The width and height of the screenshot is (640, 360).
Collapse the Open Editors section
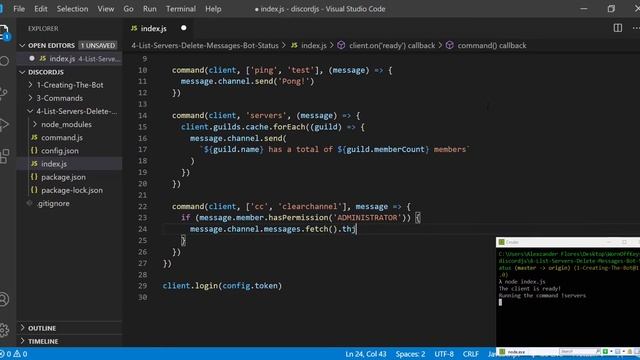pos(22,45)
